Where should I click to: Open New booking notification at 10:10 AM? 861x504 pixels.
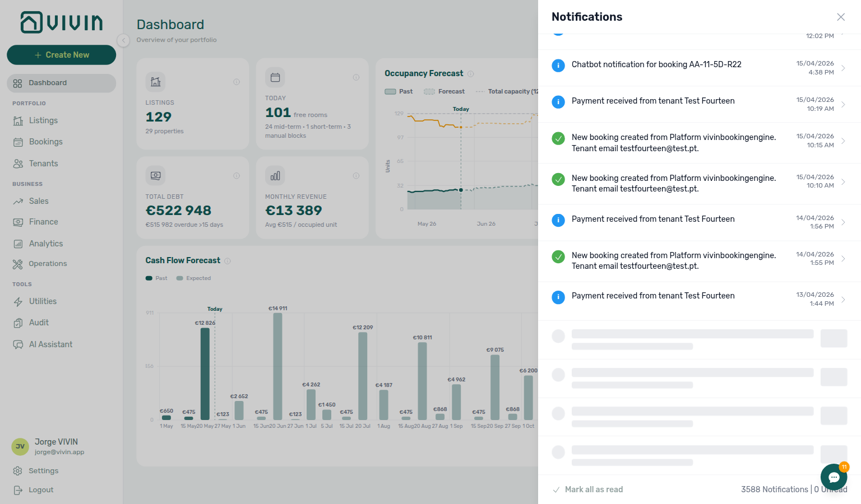699,184
